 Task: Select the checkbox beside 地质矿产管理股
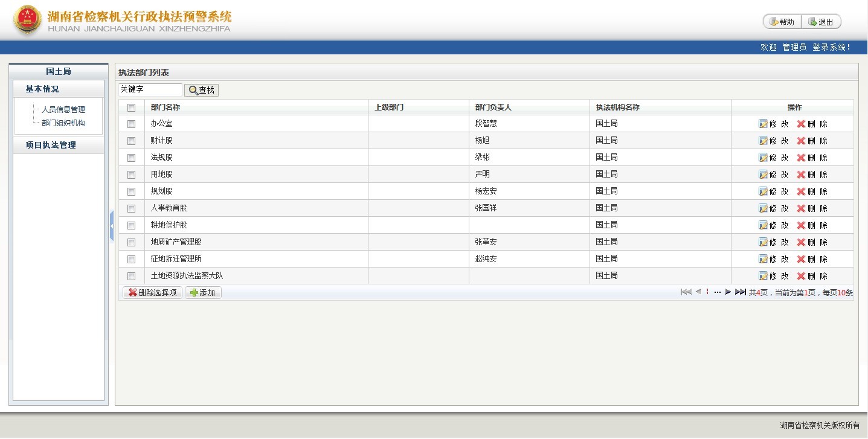click(x=131, y=242)
